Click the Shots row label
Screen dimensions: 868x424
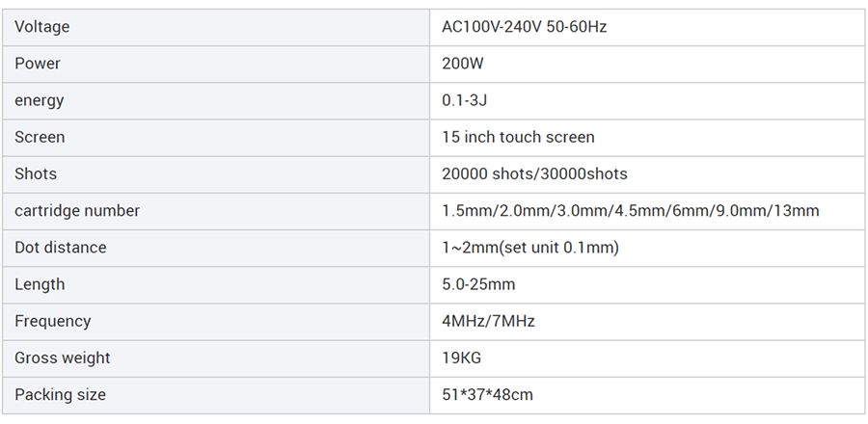point(36,173)
